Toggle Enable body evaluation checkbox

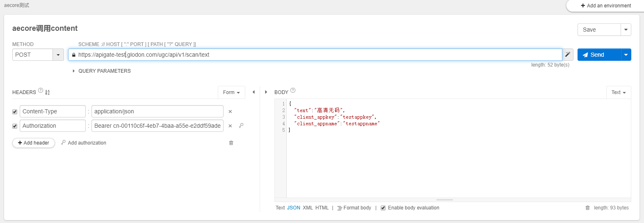(383, 208)
